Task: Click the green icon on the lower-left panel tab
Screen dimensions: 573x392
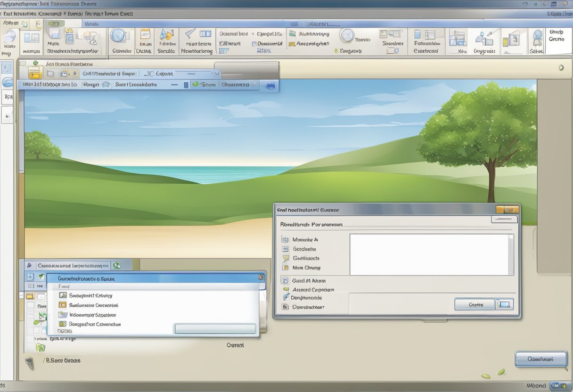Action: coord(116,265)
